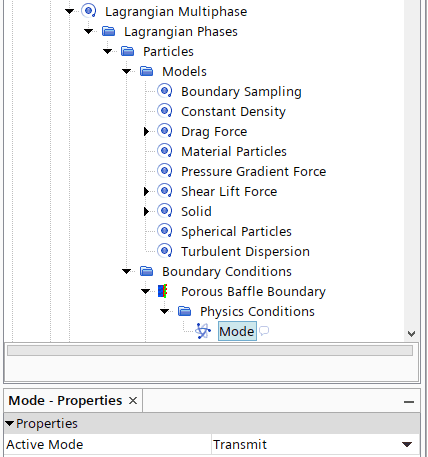The height and width of the screenshot is (457, 428).
Task: Select the Solid label
Action: point(196,212)
